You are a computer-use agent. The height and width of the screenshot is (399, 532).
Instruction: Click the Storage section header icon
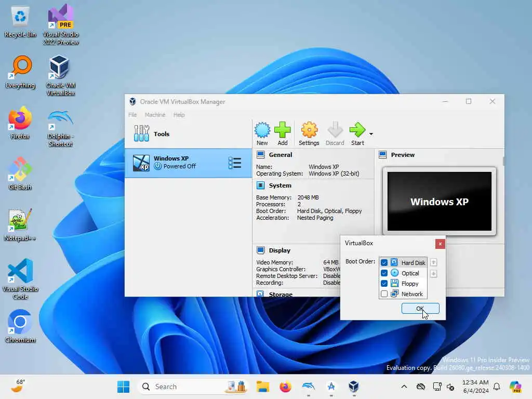coord(261,294)
